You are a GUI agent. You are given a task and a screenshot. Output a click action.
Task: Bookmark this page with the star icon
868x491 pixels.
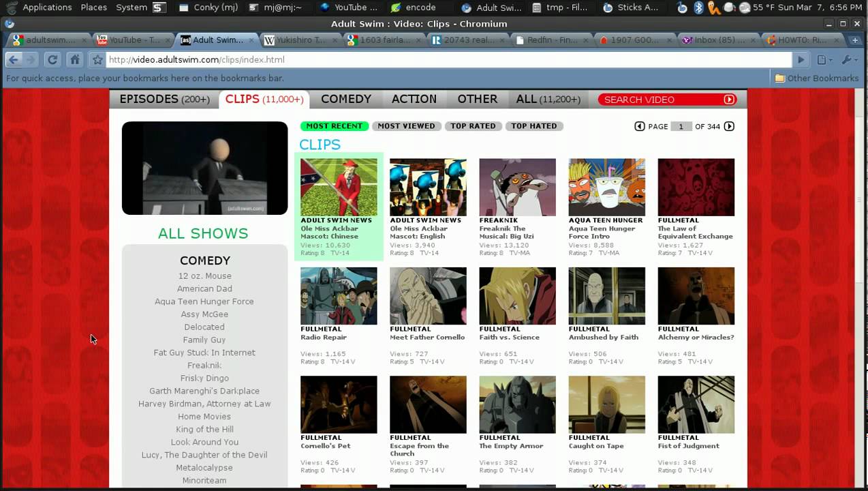pyautogui.click(x=97, y=59)
